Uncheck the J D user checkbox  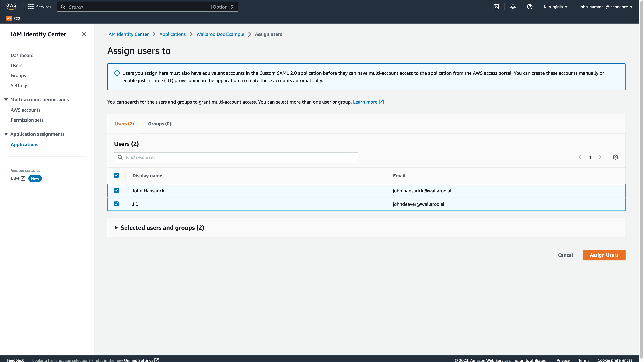(116, 204)
